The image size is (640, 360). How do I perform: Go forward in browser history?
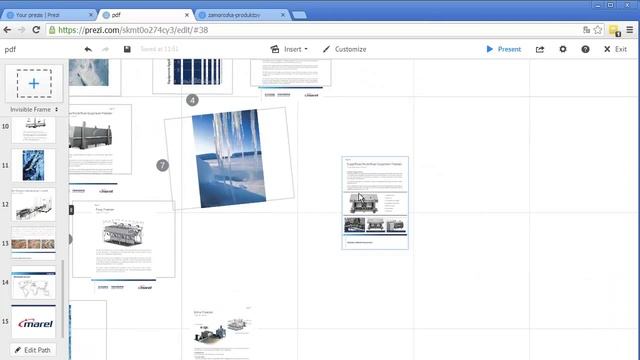22,30
